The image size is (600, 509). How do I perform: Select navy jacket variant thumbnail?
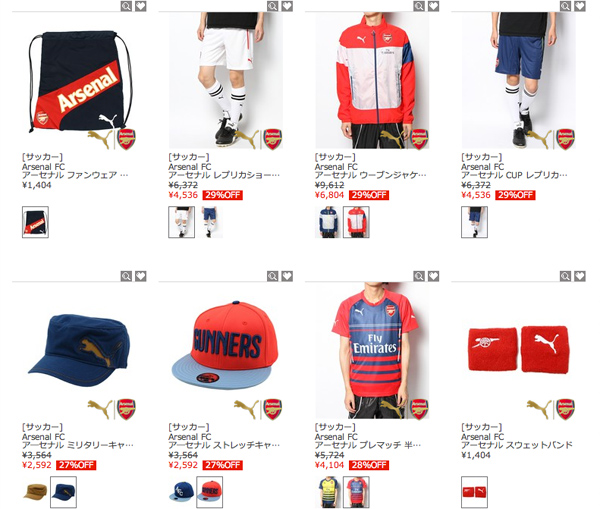coord(328,222)
